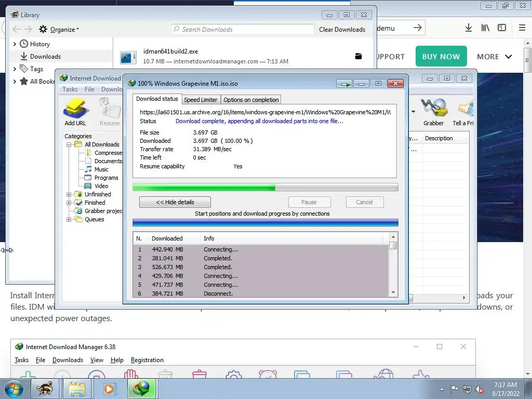Click the raccoon browser taskbar icon

tap(45, 389)
